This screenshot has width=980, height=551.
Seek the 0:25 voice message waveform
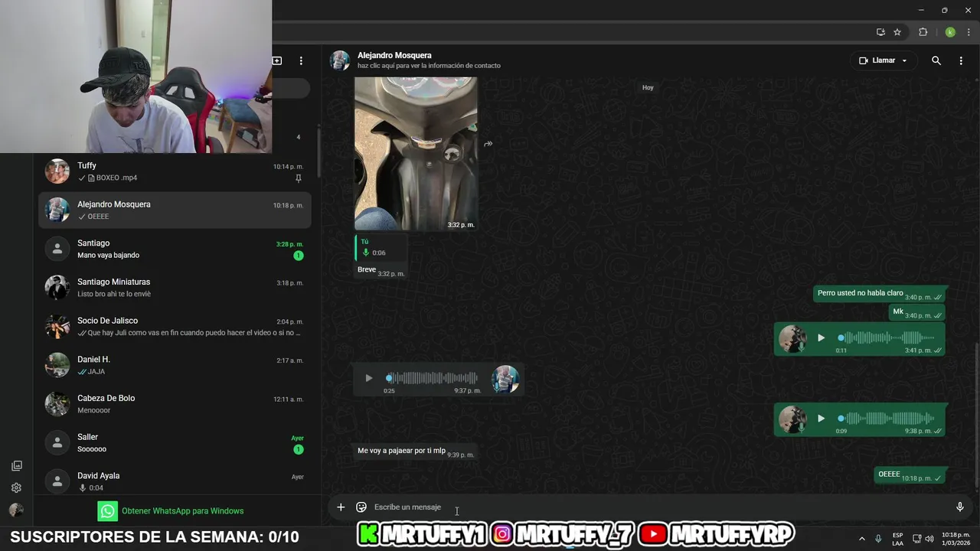(433, 378)
